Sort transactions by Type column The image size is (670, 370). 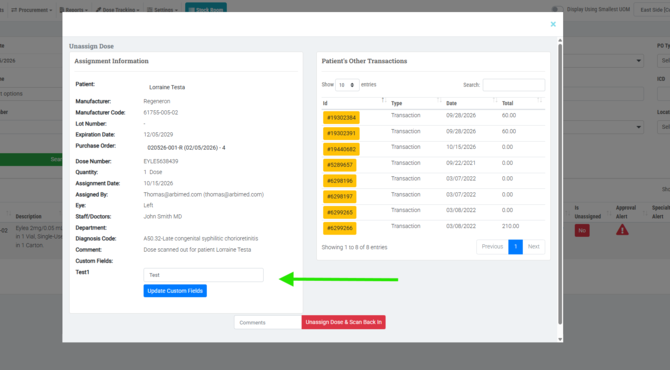(416, 103)
